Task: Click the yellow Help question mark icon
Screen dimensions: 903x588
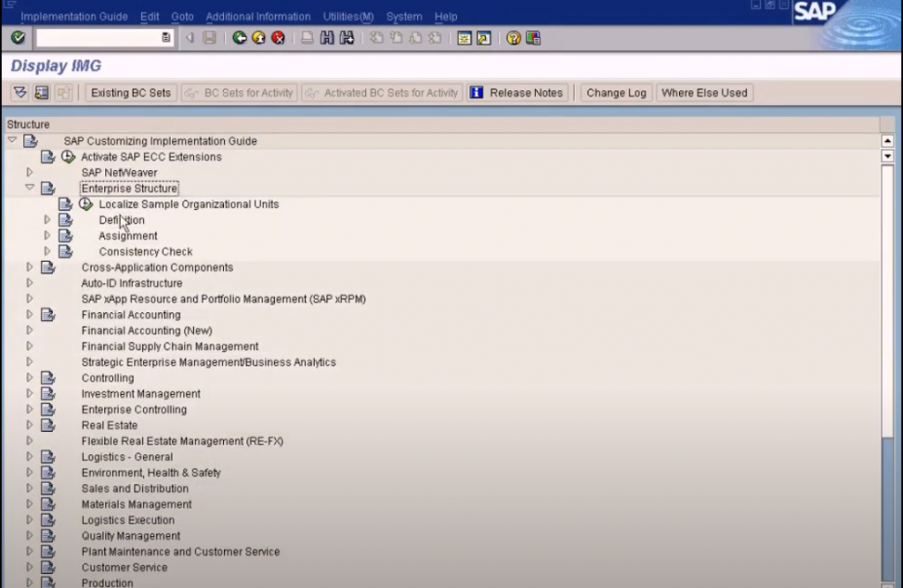Action: coord(513,38)
